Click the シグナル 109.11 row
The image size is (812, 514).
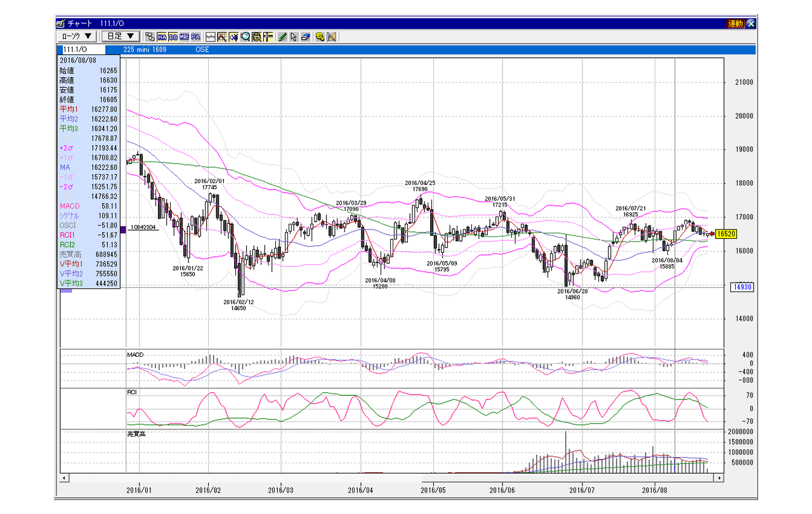88,215
